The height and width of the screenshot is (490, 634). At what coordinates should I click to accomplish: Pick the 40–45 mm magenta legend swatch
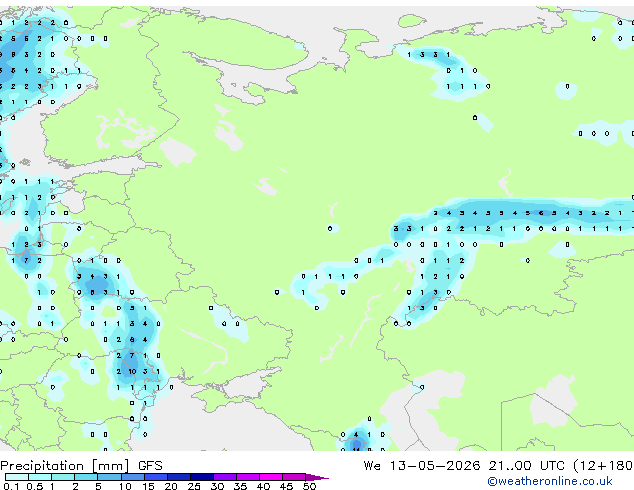coord(271,477)
